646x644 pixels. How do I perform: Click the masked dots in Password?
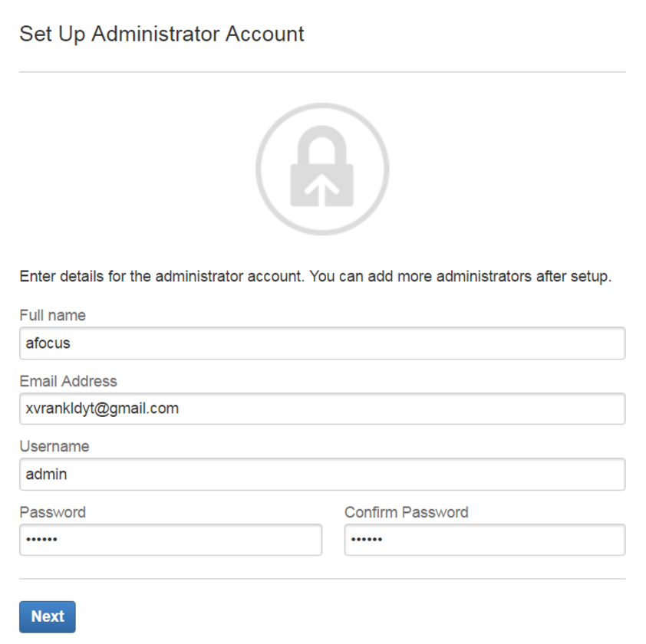[x=41, y=540]
